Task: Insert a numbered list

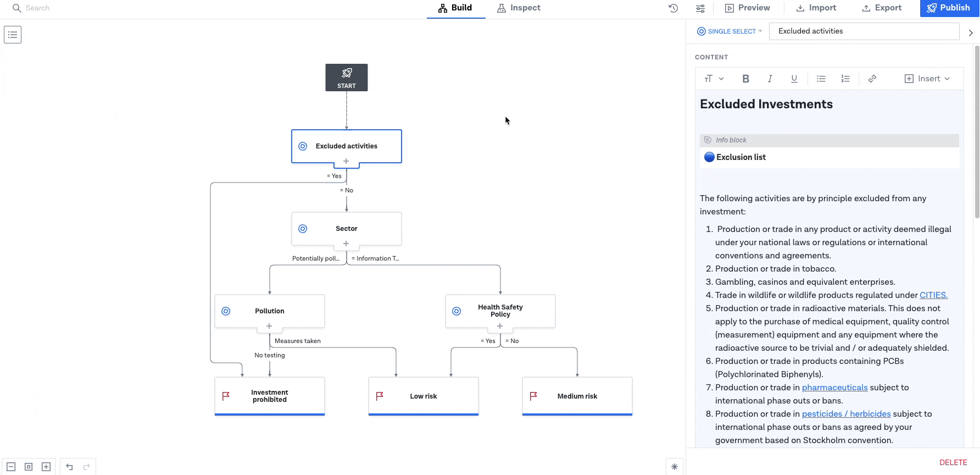Action: (x=845, y=79)
